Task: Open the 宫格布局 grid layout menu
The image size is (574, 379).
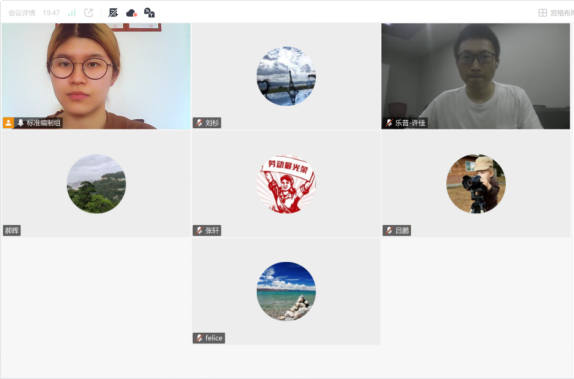Action: pos(556,13)
